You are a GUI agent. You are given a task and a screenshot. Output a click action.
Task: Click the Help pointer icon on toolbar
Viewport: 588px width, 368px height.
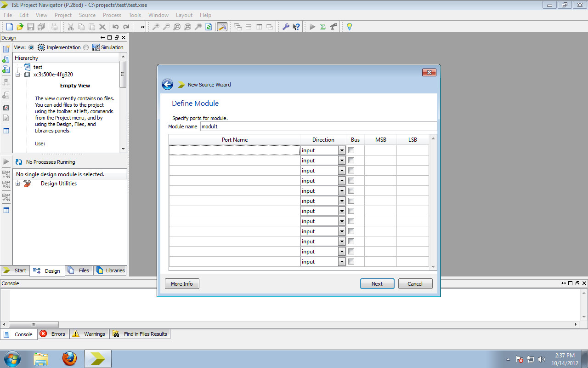[296, 27]
